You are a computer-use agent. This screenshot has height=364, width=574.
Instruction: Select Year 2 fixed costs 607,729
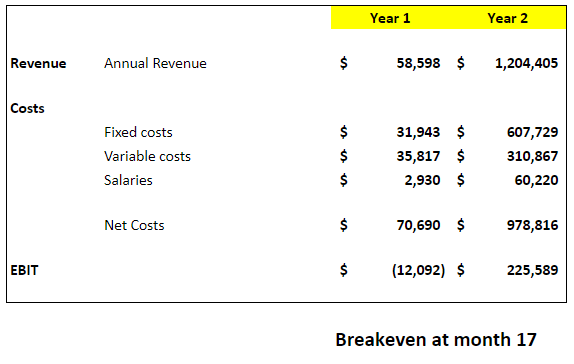533,132
